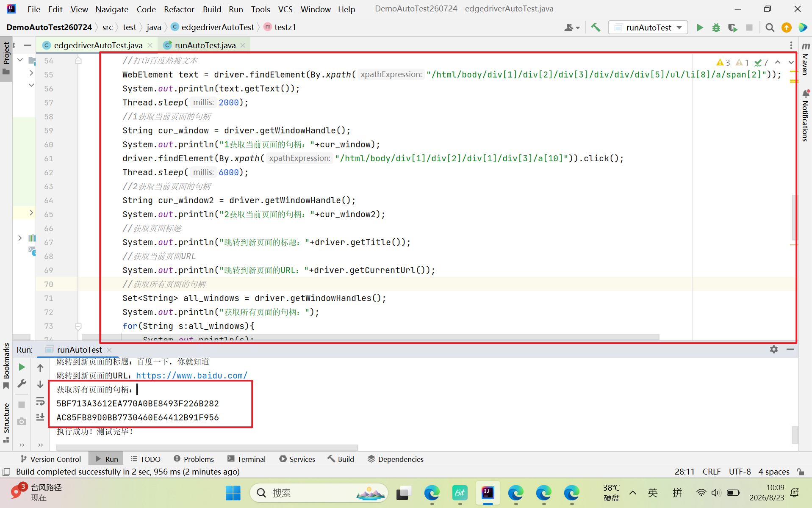
Task: Open the runAutoTest run configuration dropdown
Action: point(648,28)
